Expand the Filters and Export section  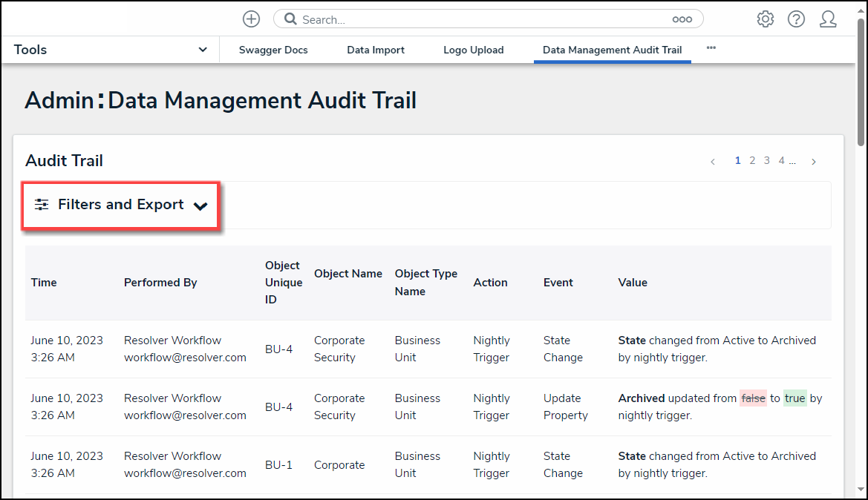coord(121,205)
